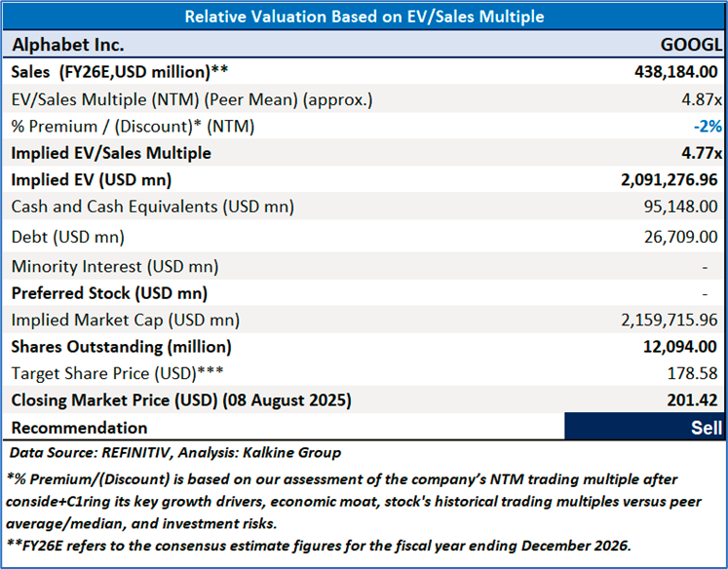
Task: Select the 'Implied EV/Sales Multiple' row label
Action: pyautogui.click(x=111, y=153)
